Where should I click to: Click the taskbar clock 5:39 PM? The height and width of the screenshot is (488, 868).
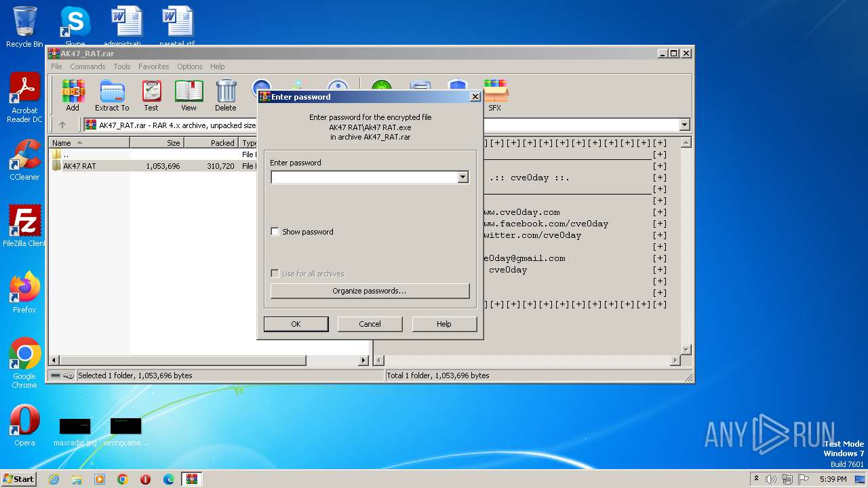point(833,479)
